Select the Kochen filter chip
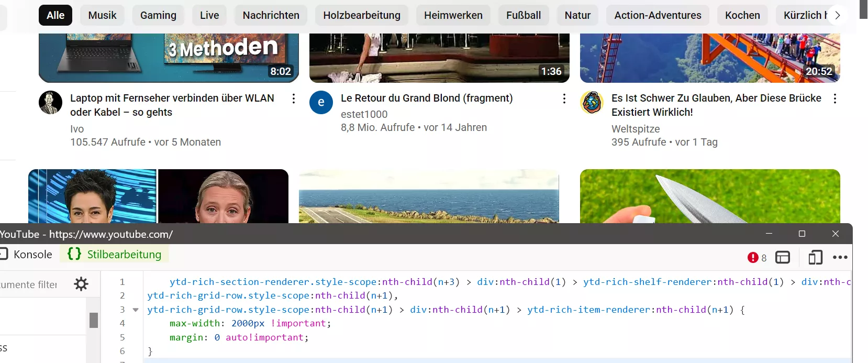The height and width of the screenshot is (363, 868). pos(742,15)
